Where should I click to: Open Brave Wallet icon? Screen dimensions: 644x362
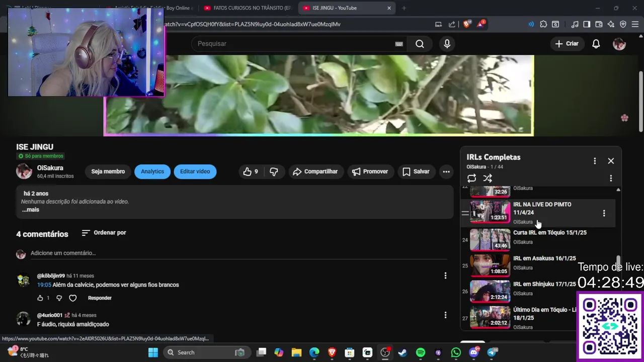coord(599,24)
